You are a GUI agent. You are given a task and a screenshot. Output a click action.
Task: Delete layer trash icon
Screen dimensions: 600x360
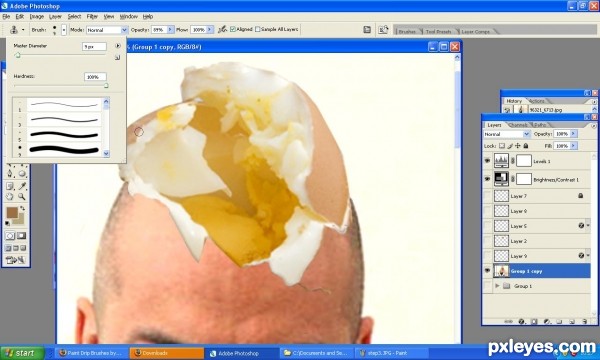point(585,322)
